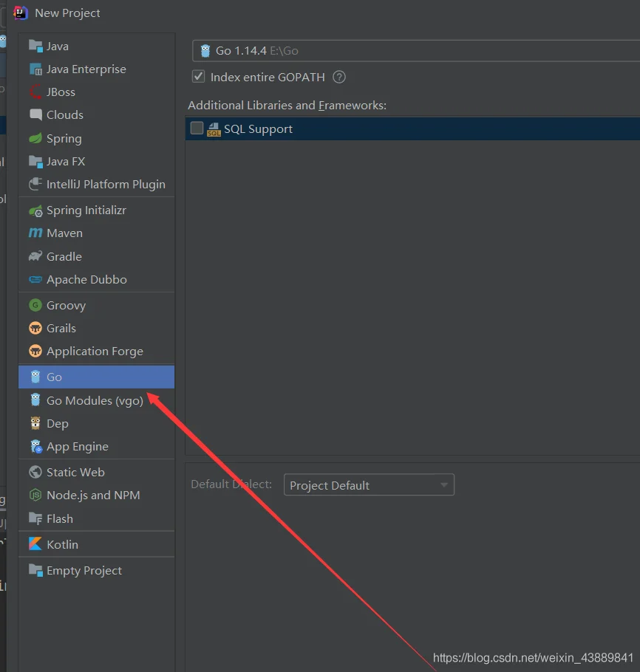Choose JBoss from the project list
Screen dimensions: 640x672
click(97, 92)
